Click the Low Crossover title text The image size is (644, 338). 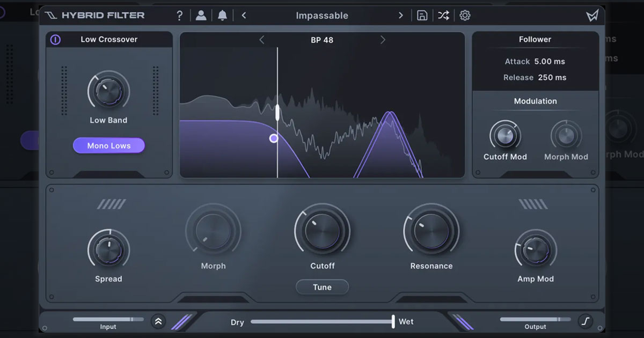pyautogui.click(x=109, y=39)
